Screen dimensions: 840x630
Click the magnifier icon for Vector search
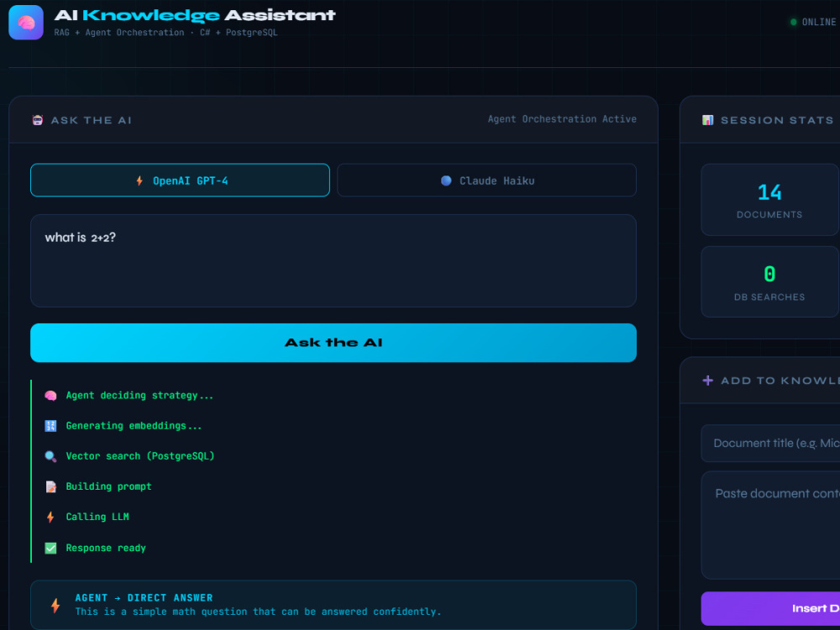click(x=50, y=456)
